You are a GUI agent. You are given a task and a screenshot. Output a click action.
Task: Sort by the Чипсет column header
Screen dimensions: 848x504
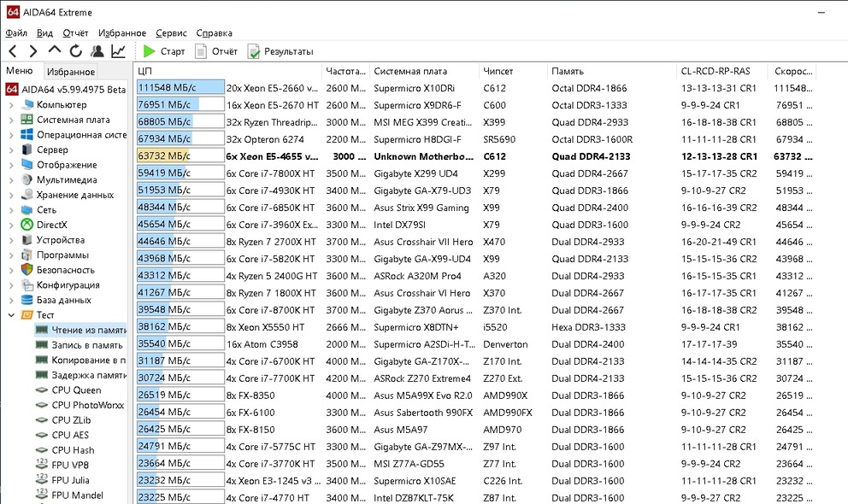(x=513, y=71)
